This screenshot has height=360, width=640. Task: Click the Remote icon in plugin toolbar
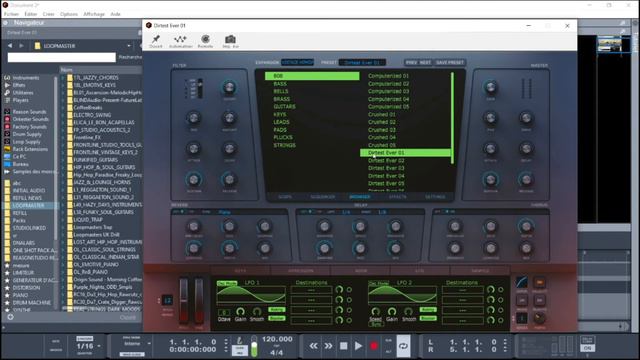(x=205, y=39)
